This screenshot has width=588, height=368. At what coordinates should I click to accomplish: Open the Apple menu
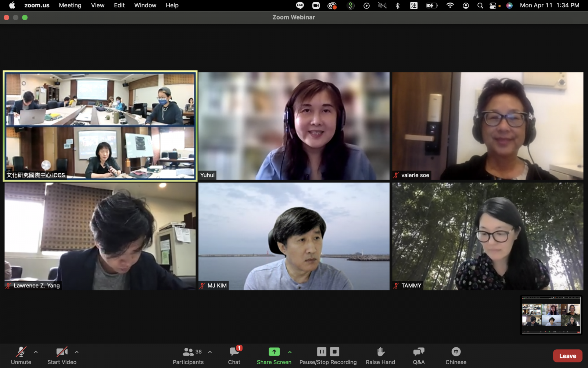point(12,5)
